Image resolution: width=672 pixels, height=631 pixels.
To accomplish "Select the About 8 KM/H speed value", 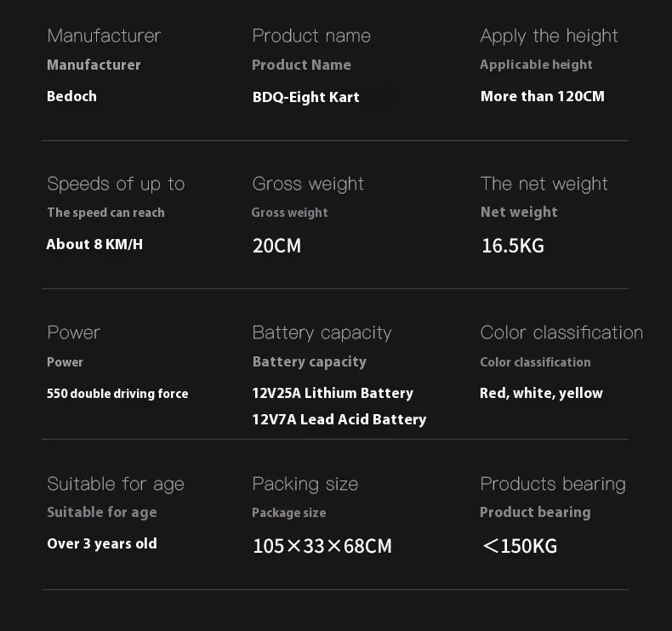I will [94, 244].
